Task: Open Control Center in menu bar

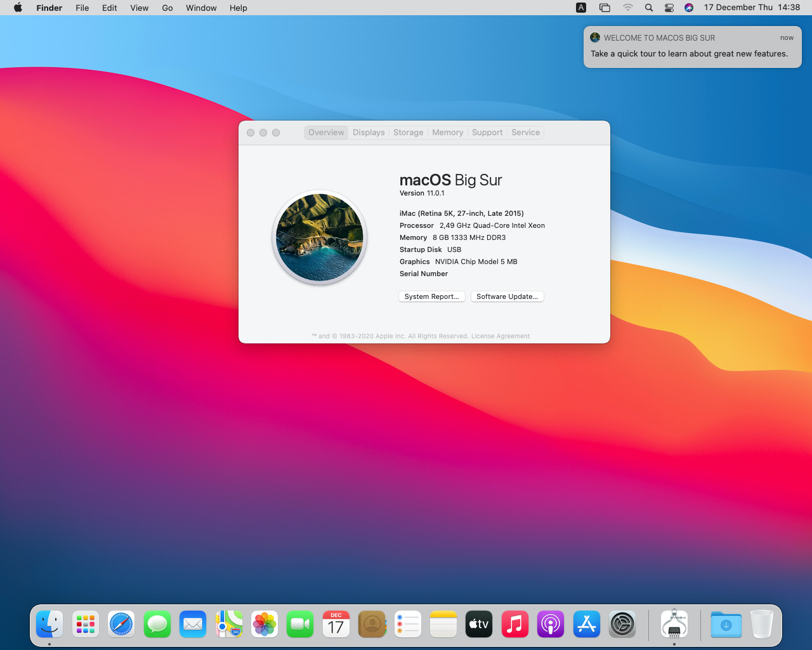Action: (x=669, y=8)
